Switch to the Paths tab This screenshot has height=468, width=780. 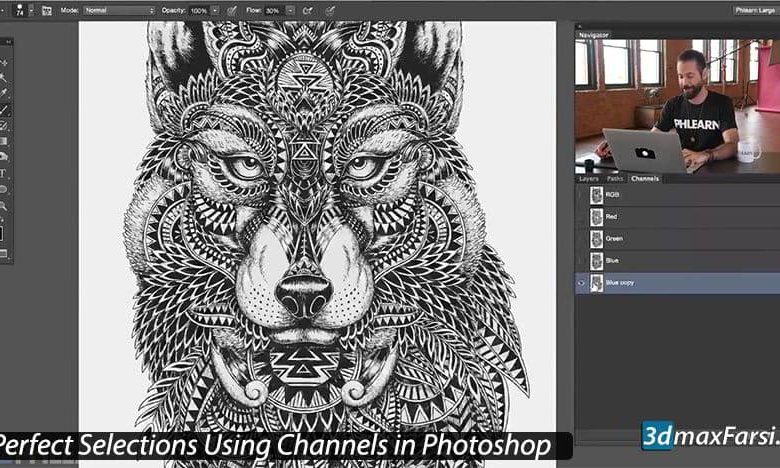[615, 179]
